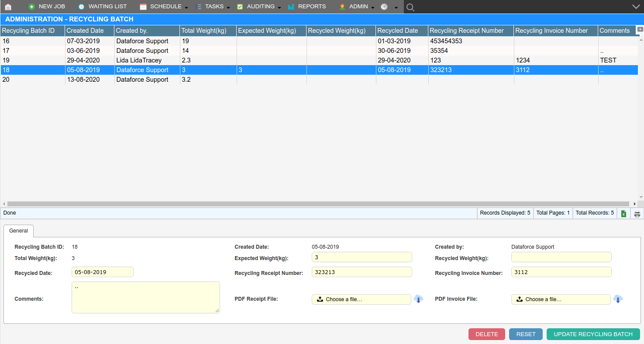Expand the Admin dropdown menu

point(357,7)
